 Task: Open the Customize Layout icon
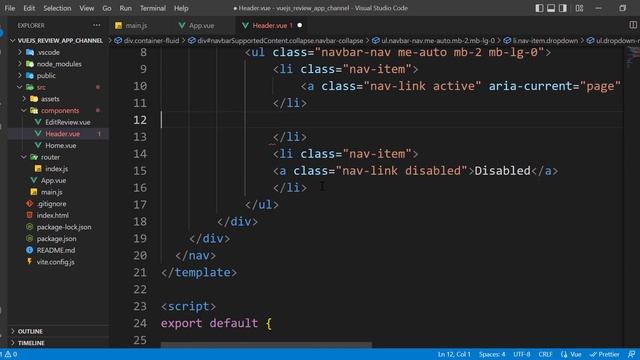click(x=579, y=8)
